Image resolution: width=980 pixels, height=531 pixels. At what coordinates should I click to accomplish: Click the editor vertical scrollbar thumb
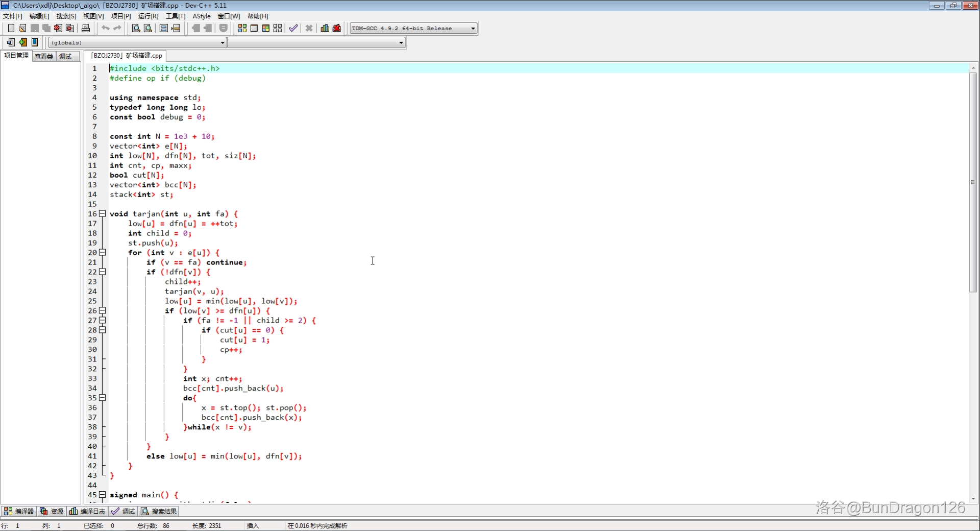tap(973, 181)
